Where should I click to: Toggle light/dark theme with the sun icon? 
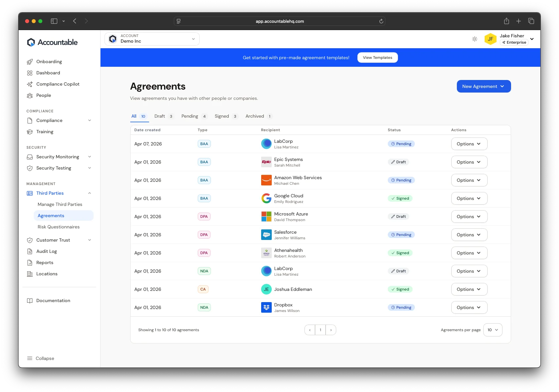(x=475, y=39)
